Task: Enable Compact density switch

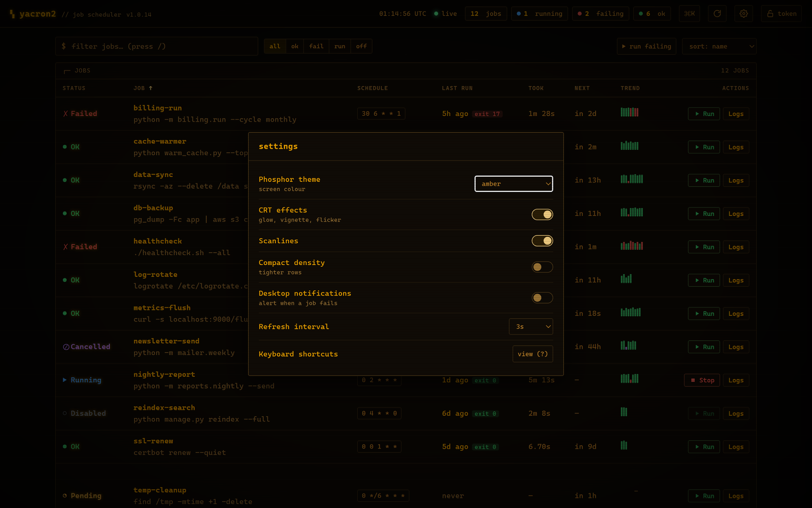Action: (x=542, y=267)
